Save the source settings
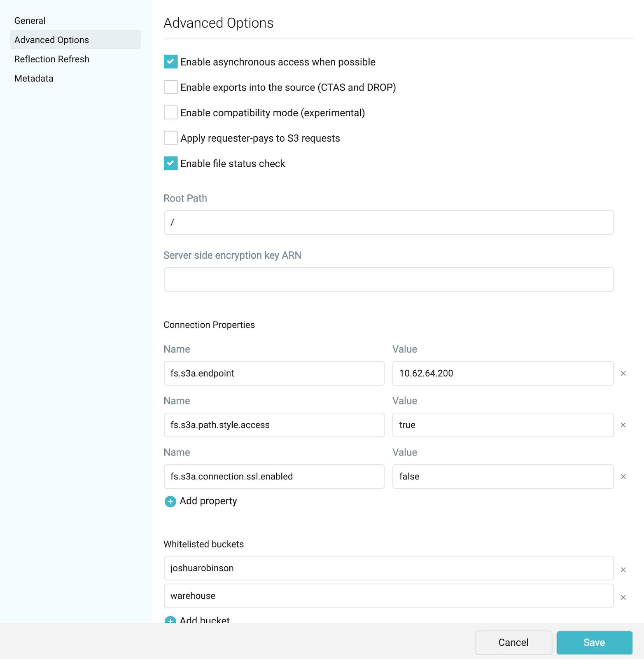This screenshot has height=659, width=644. (x=594, y=643)
